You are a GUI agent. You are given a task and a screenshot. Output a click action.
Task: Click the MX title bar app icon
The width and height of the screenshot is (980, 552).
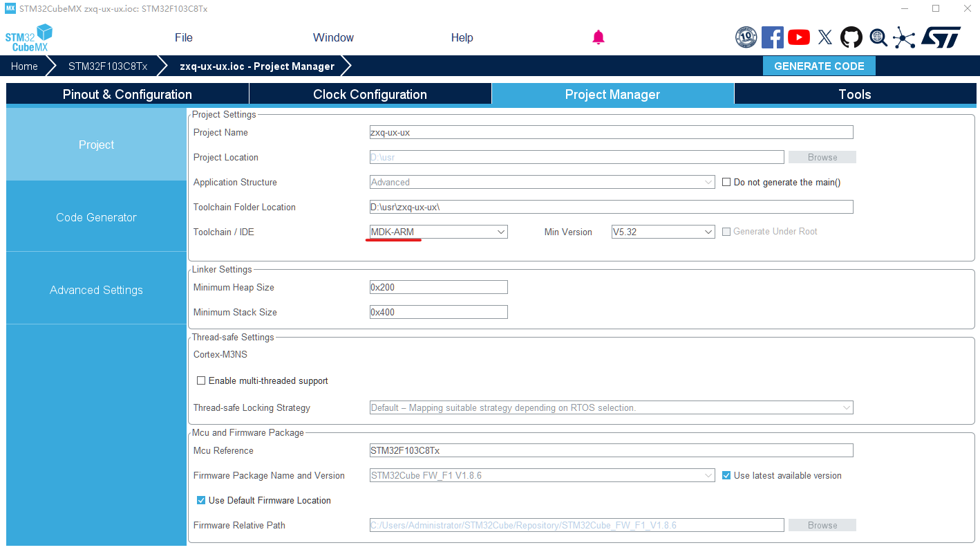click(10, 8)
